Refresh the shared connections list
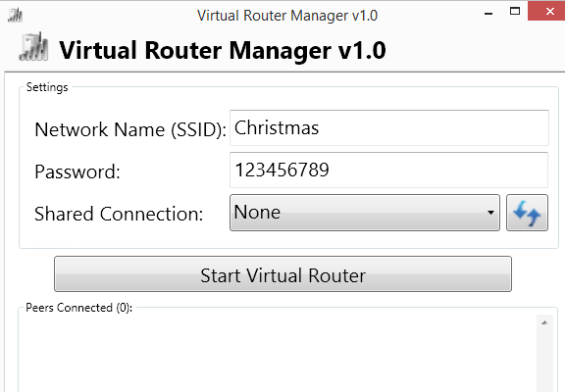 click(x=527, y=213)
